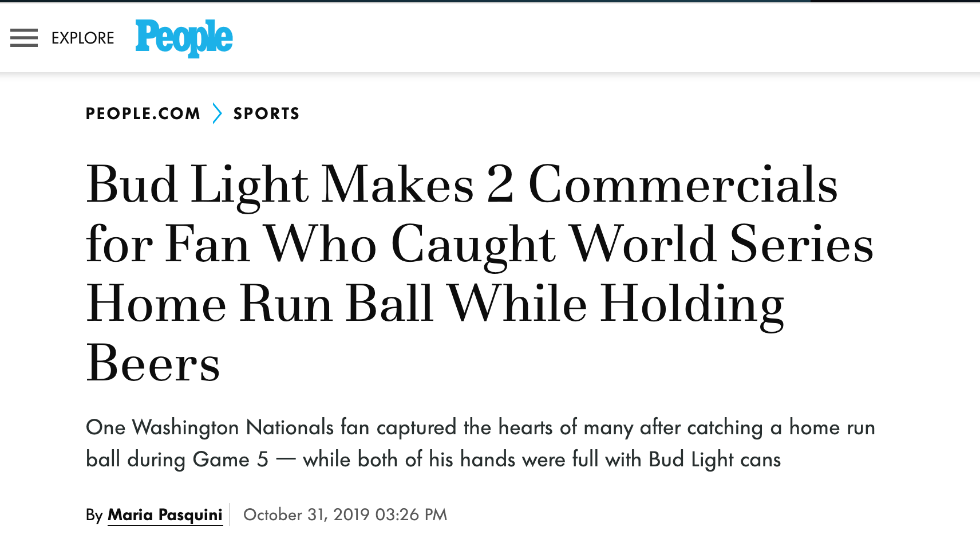Screen dimensions: 980x550
Task: Open the SPORTS breadcrumb section
Action: point(267,113)
